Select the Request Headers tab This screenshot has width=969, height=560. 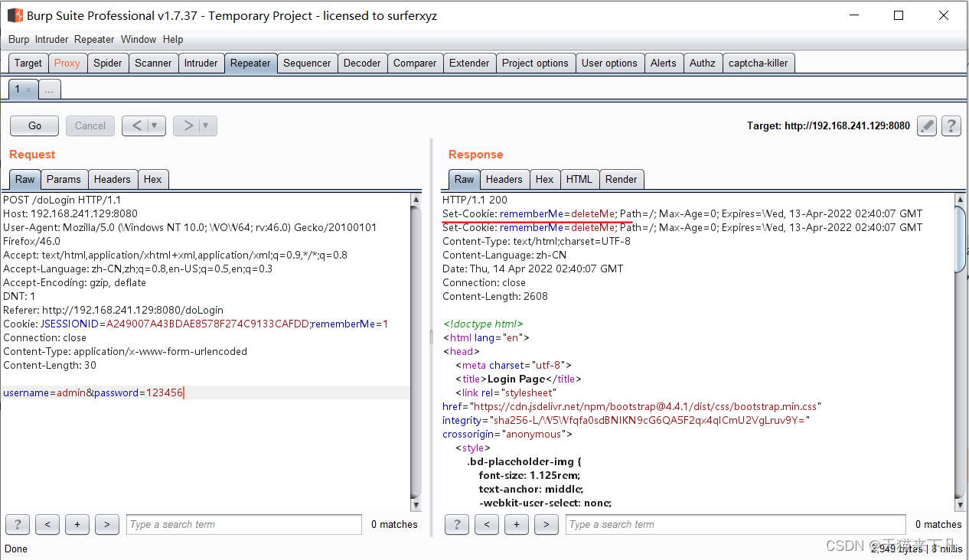tap(113, 179)
